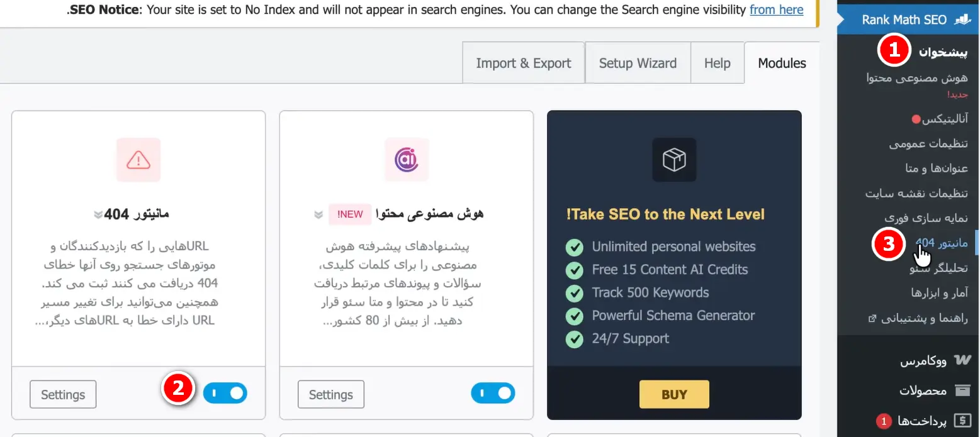The image size is (980, 437).
Task: Click the Rank Math SEO sidebar icon
Action: click(962, 19)
